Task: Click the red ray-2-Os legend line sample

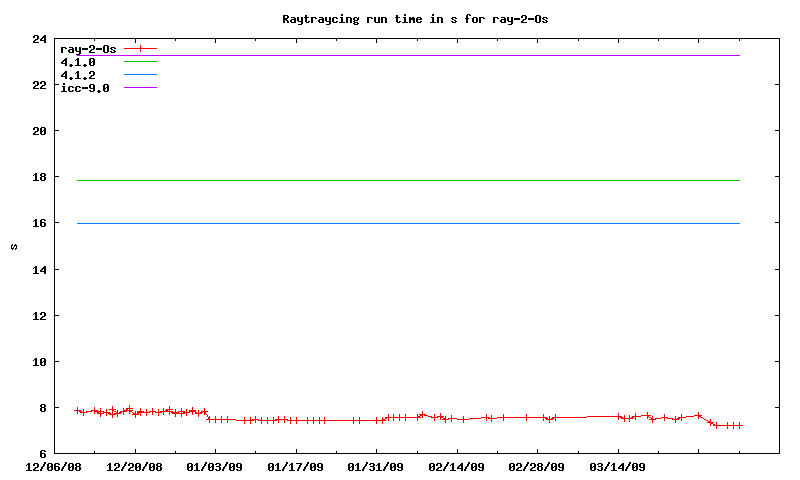Action: [140, 49]
